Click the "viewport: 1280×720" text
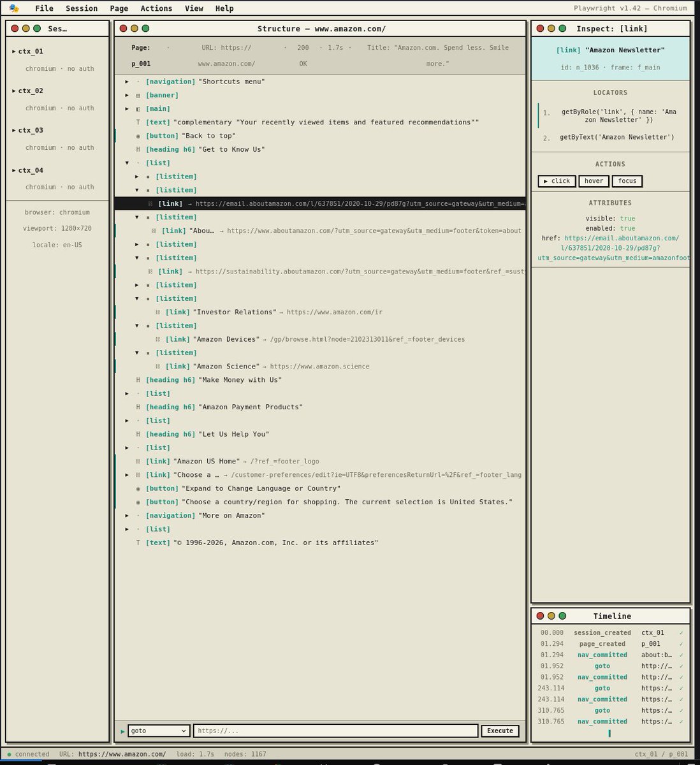Screen dimensions: 700x765 pos(57,229)
